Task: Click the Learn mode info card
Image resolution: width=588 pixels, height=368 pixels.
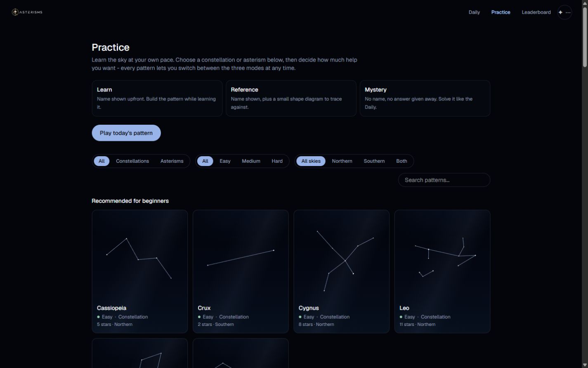Action: click(x=157, y=98)
